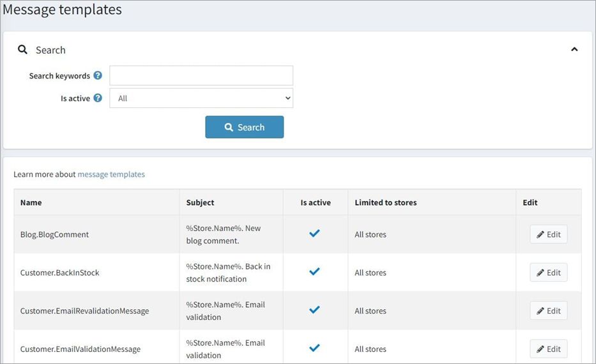Edit the Blog.BlogComment template
Viewport: 596px width, 364px height.
point(548,234)
